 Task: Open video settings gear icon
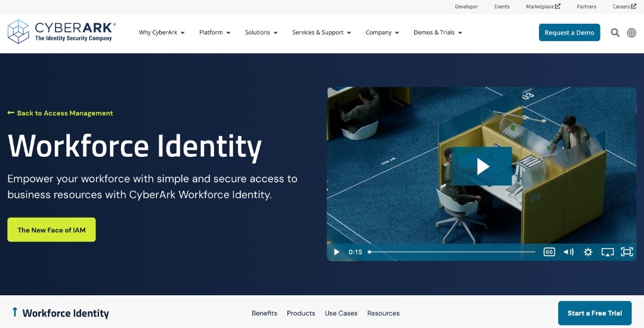point(588,252)
